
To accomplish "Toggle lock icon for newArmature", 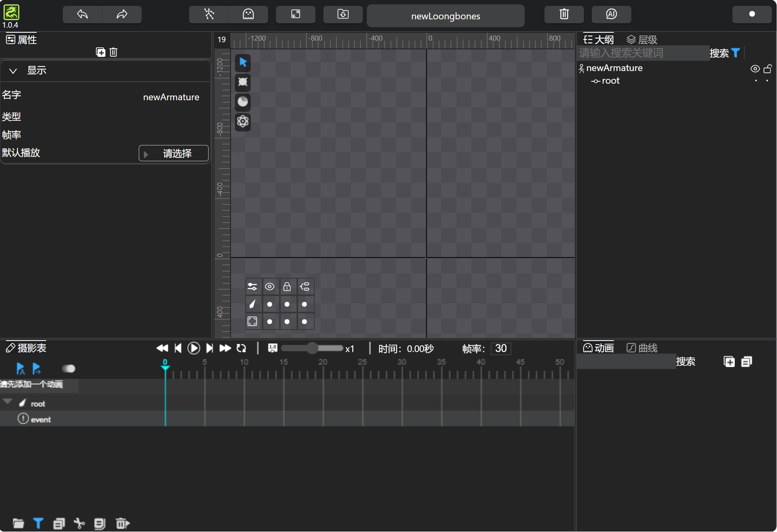I will pos(768,69).
